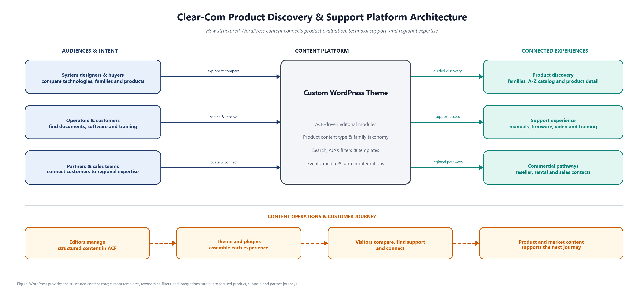Select the Commercial pathways box

(553, 168)
